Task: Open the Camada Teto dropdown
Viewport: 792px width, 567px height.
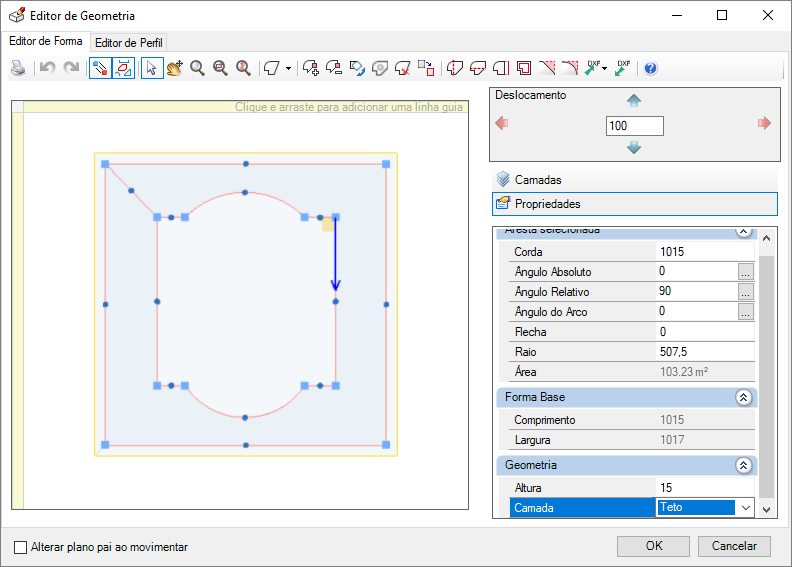Action: tap(746, 508)
